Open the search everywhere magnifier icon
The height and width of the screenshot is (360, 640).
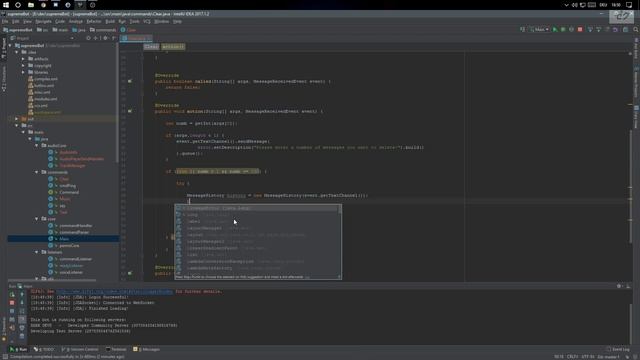(636, 29)
